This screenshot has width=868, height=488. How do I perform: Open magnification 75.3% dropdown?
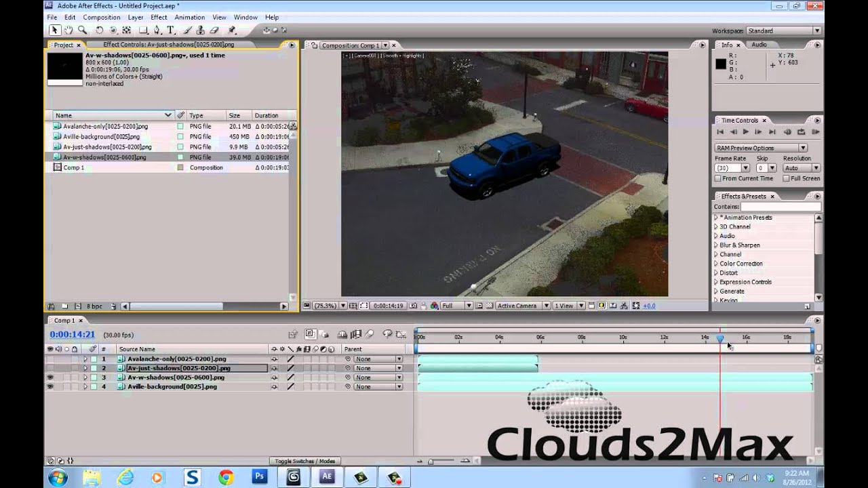click(x=330, y=306)
